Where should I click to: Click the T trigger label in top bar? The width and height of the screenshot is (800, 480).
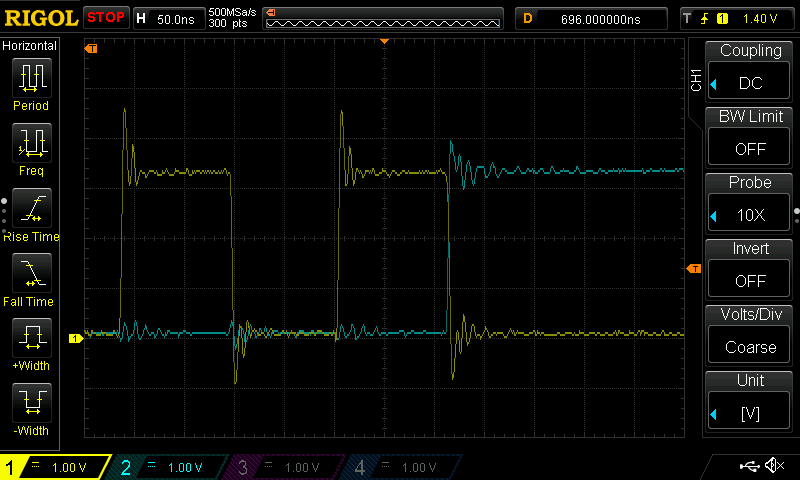point(687,19)
